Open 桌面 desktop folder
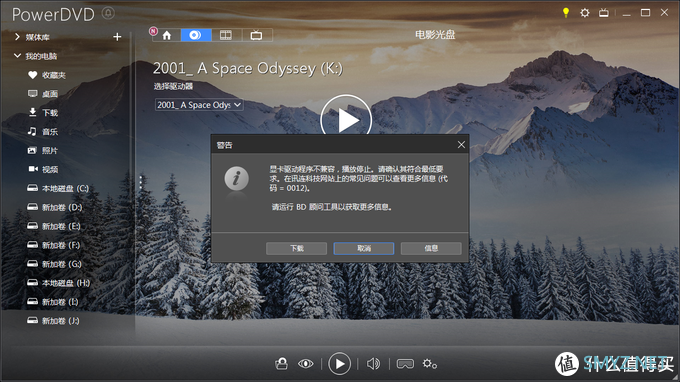The width and height of the screenshot is (680, 382). coord(43,94)
